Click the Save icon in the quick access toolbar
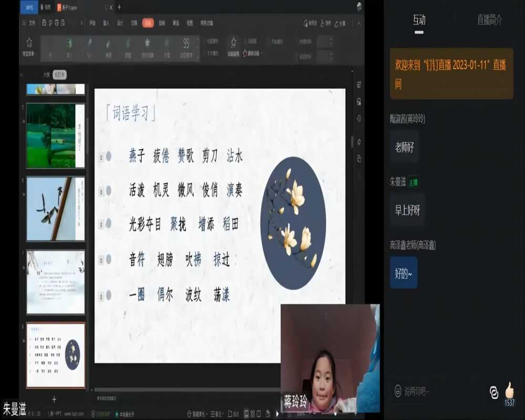 [44, 22]
